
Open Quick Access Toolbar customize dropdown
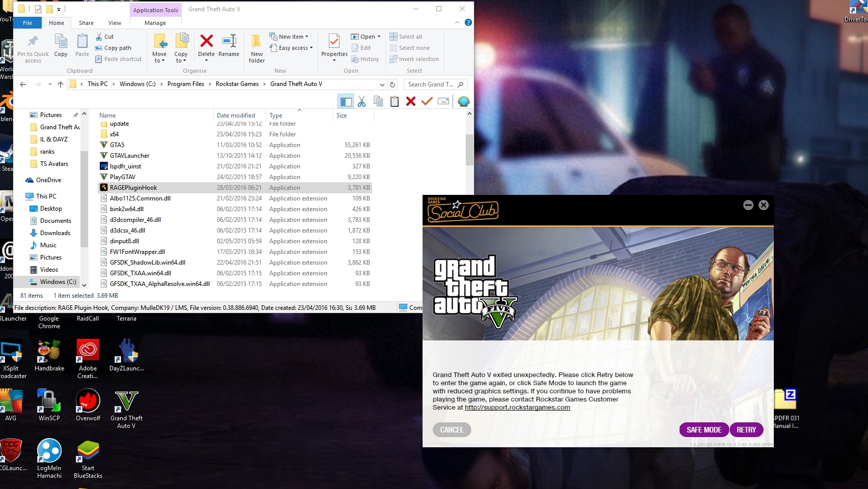[x=59, y=9]
